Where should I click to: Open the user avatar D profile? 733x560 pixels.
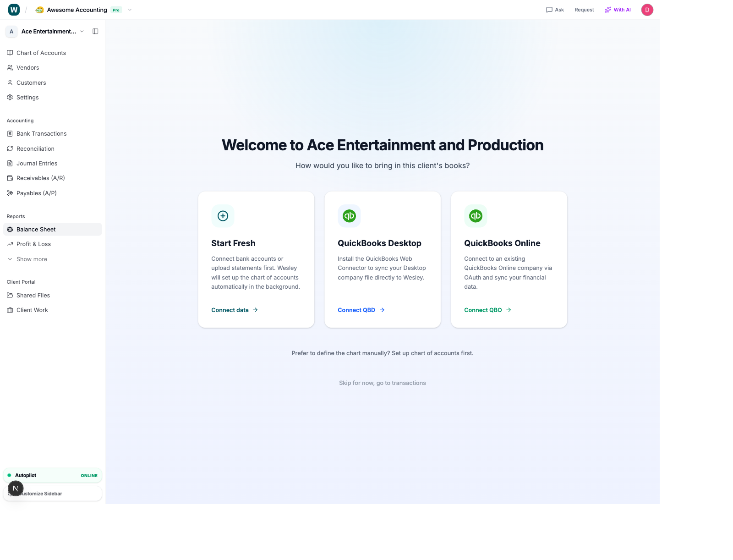click(x=647, y=10)
